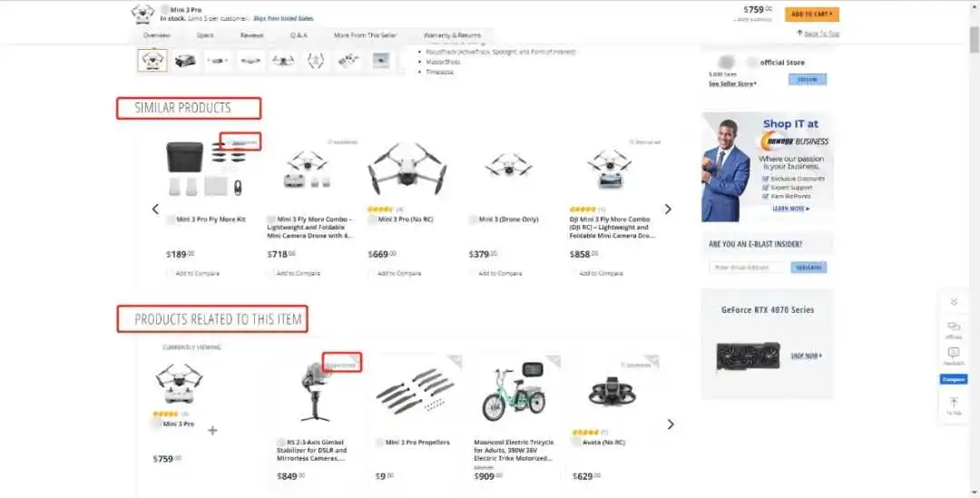The image size is (980, 498).
Task: Open More From This Seller tab
Action: pyautogui.click(x=365, y=35)
